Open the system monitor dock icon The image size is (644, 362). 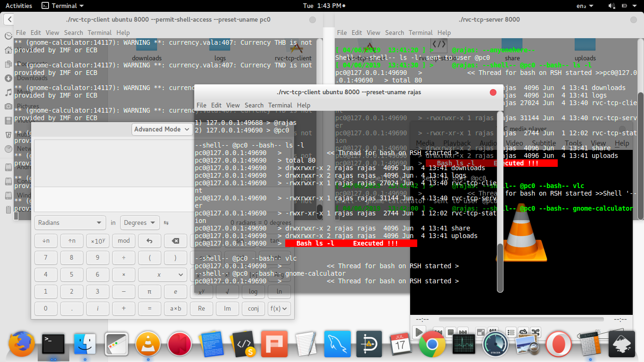[464, 344]
